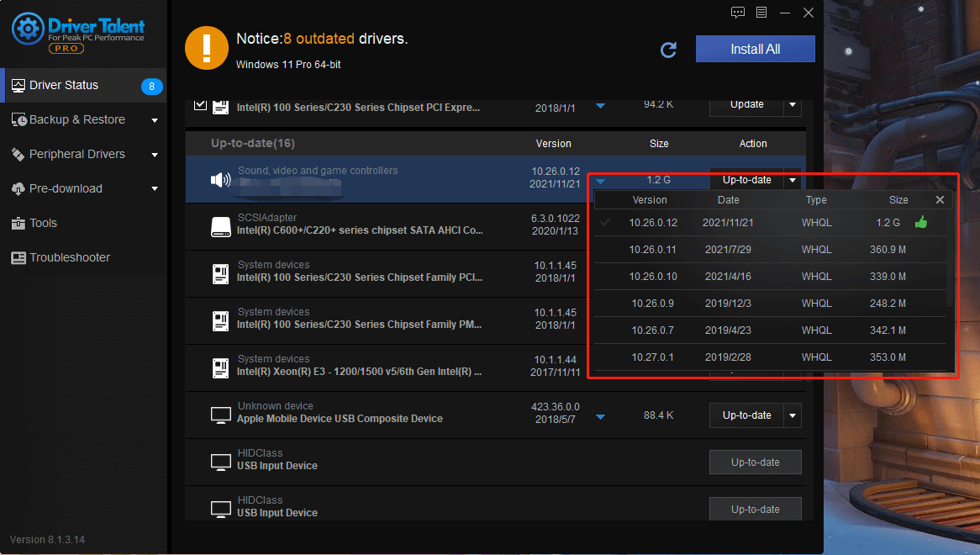This screenshot has width=980, height=555.
Task: Open the menu list icon in title bar
Action: click(x=761, y=13)
